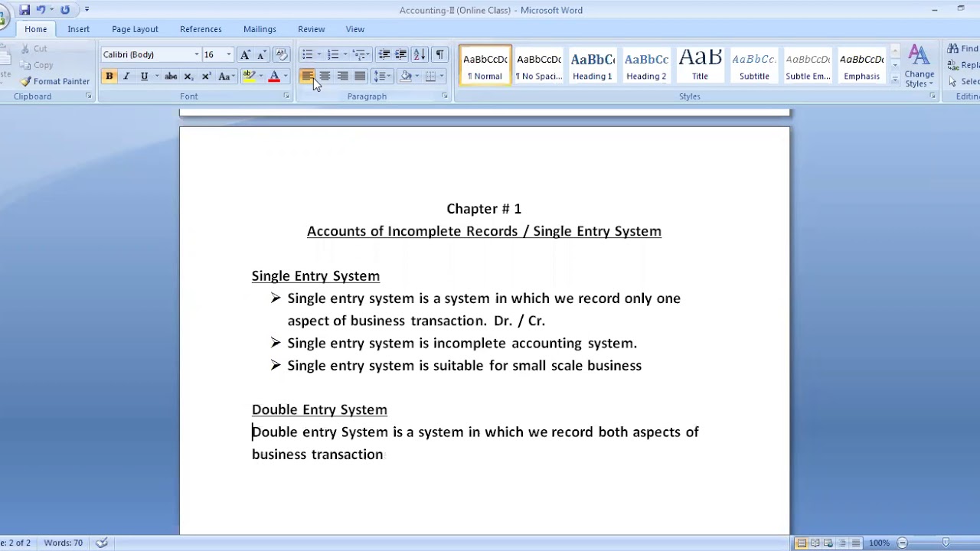Save the document with the Save icon
This screenshot has width=980, height=551.
click(24, 10)
